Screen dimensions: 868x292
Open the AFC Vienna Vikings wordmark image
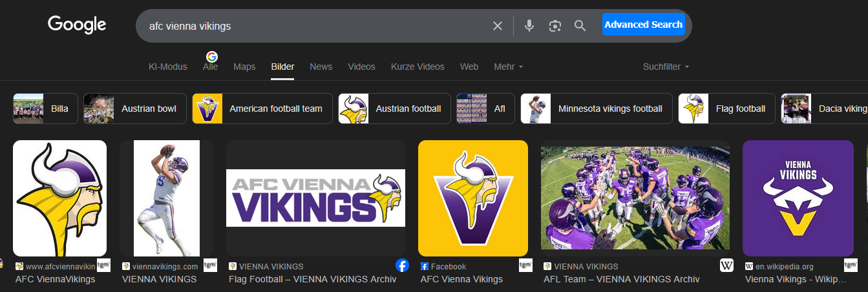point(315,198)
